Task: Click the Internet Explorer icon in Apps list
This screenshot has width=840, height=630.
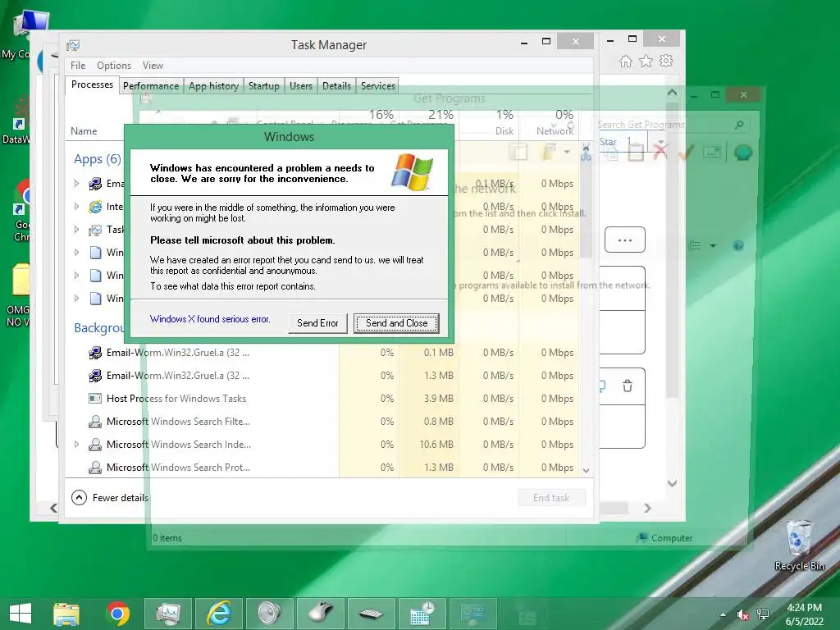Action: pos(95,207)
